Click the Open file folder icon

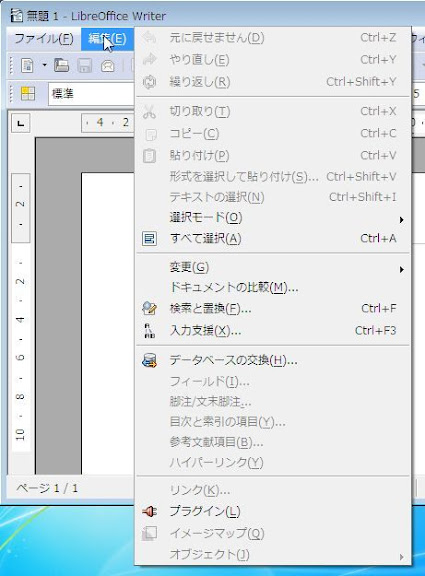[61, 65]
